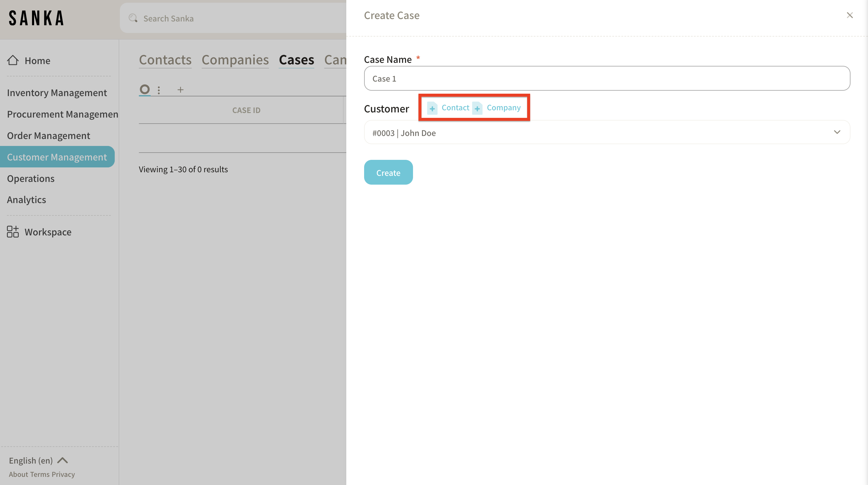The height and width of the screenshot is (485, 868).
Task: Click the Workspace grid icon
Action: (x=13, y=232)
